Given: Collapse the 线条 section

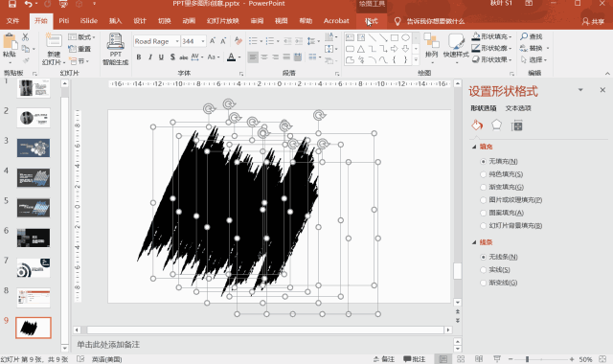Looking at the screenshot, I should [x=474, y=242].
